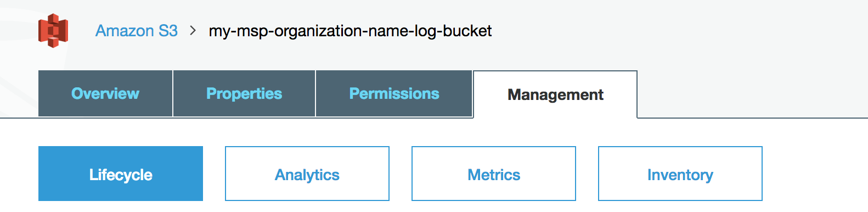View the Inventory section
This screenshot has height=212, width=868.
[x=680, y=174]
